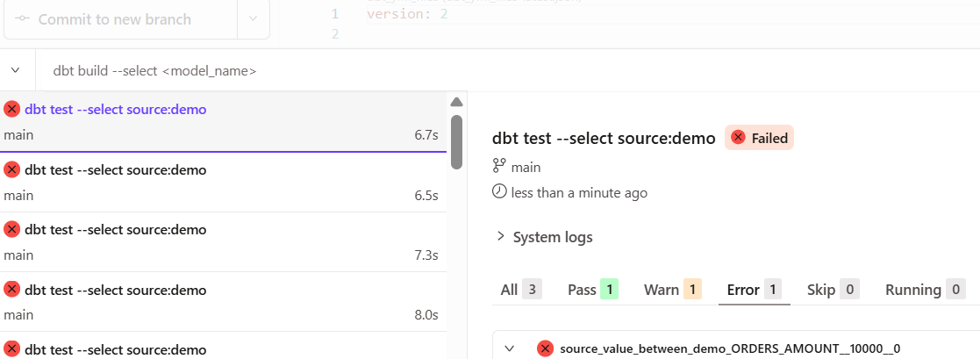Collapse the source_value_between_demo_ORDERS_AMOUNT test chevron
This screenshot has width=980, height=359.
(510, 348)
